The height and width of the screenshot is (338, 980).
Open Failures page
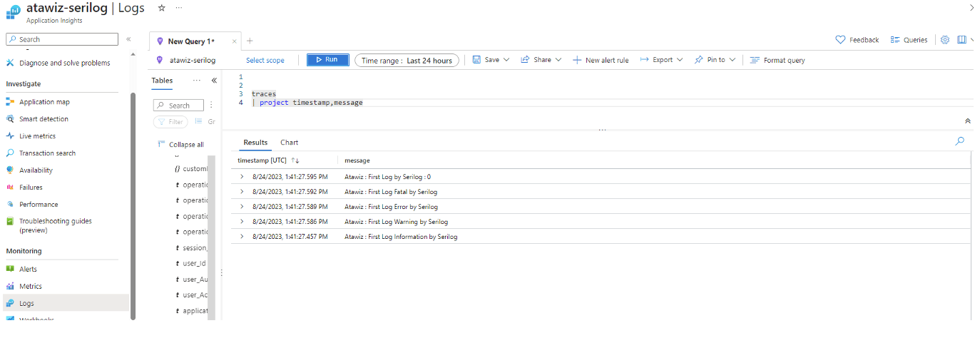[31, 188]
